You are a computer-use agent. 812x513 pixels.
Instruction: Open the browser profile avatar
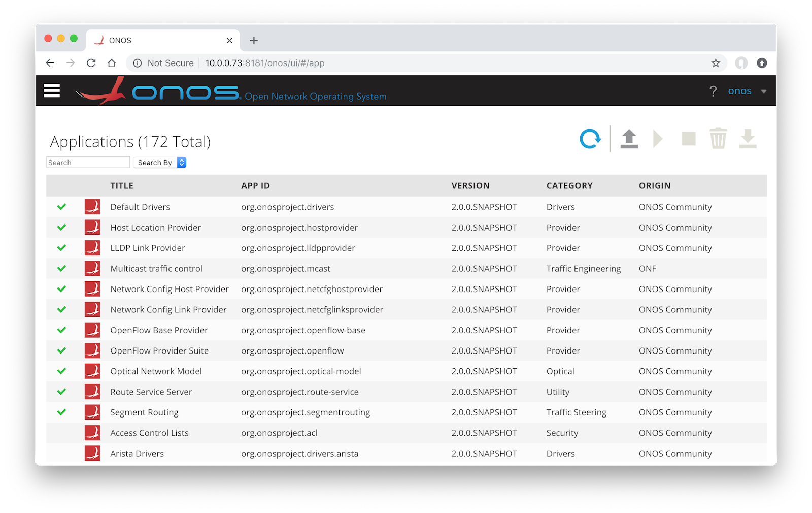coord(741,63)
